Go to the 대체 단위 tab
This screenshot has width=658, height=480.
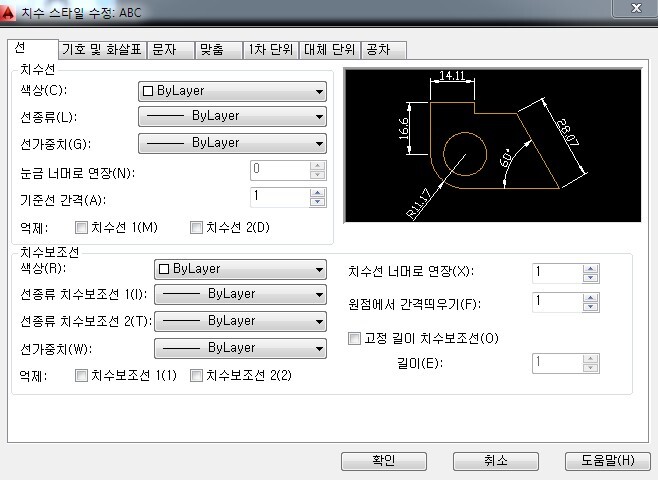click(329, 50)
